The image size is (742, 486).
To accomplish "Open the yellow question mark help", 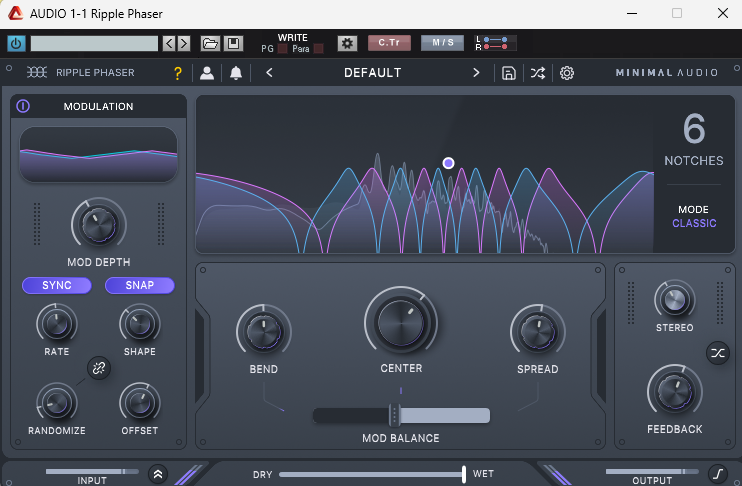I will pos(177,73).
